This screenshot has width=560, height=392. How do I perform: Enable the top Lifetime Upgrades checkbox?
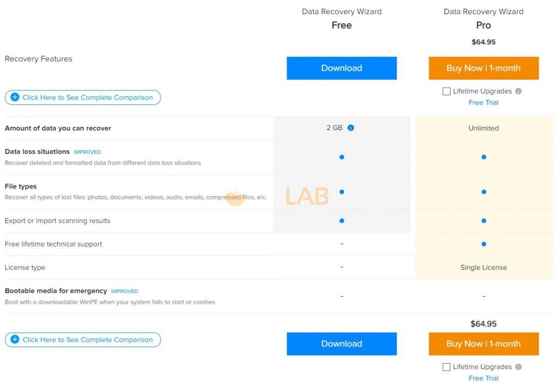point(447,91)
